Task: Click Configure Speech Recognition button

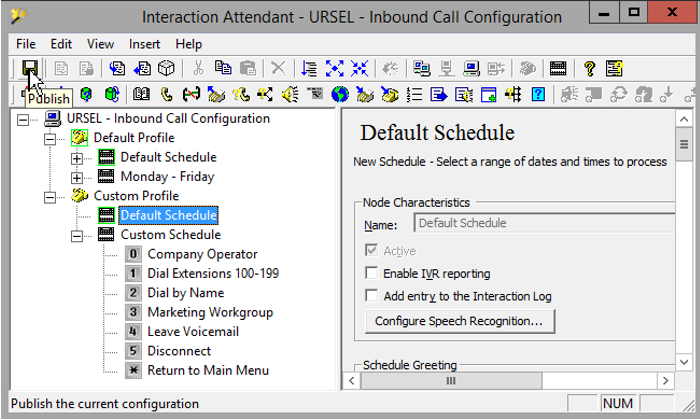Action: [x=459, y=321]
